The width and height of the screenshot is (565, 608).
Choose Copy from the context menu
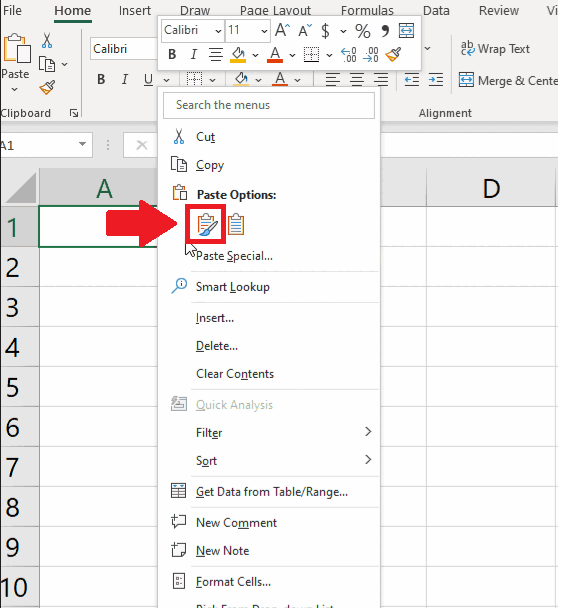(270, 165)
